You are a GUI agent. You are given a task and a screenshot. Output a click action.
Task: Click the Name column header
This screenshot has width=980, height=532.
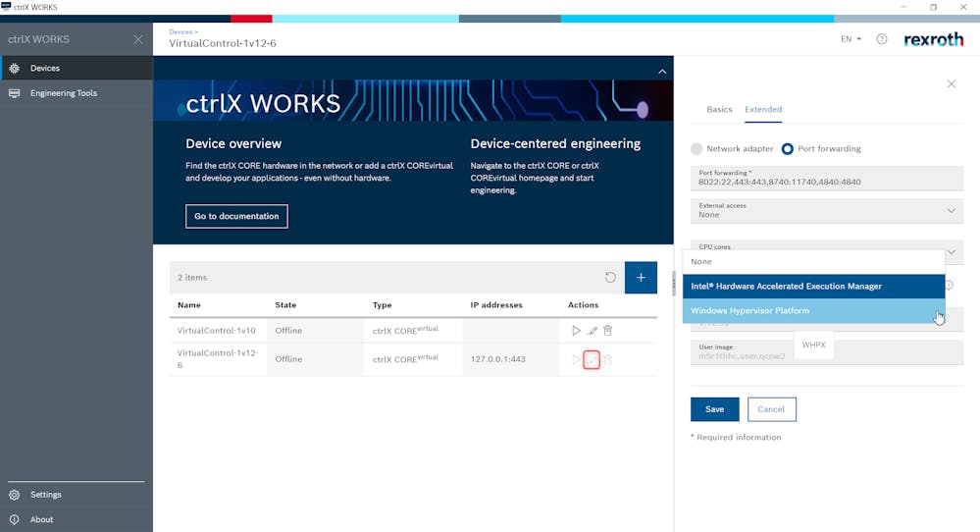click(x=188, y=305)
